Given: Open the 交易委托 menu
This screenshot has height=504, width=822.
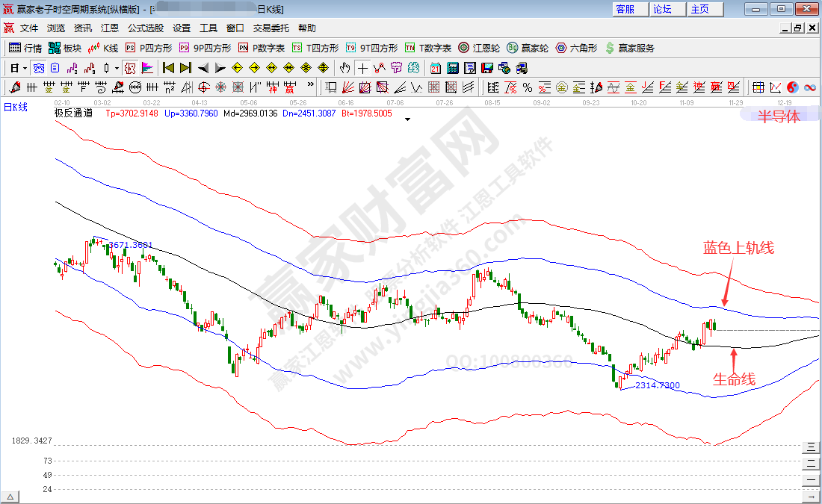Looking at the screenshot, I should (271, 28).
